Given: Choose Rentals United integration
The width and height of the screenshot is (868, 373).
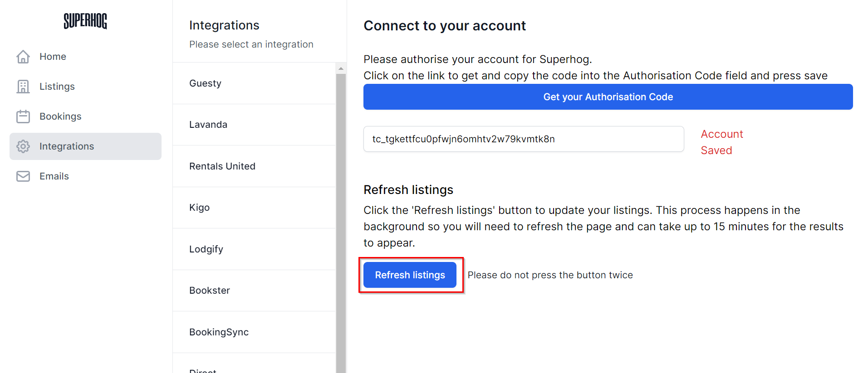Looking at the screenshot, I should 254,166.
